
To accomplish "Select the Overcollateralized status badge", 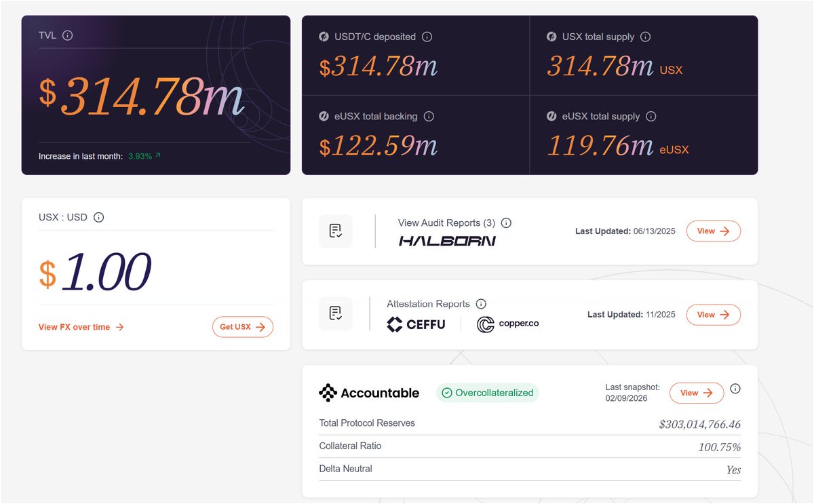I will pyautogui.click(x=487, y=393).
